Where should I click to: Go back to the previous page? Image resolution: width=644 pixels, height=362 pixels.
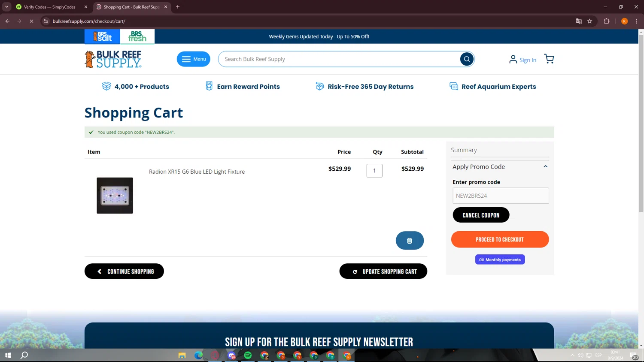click(x=7, y=21)
